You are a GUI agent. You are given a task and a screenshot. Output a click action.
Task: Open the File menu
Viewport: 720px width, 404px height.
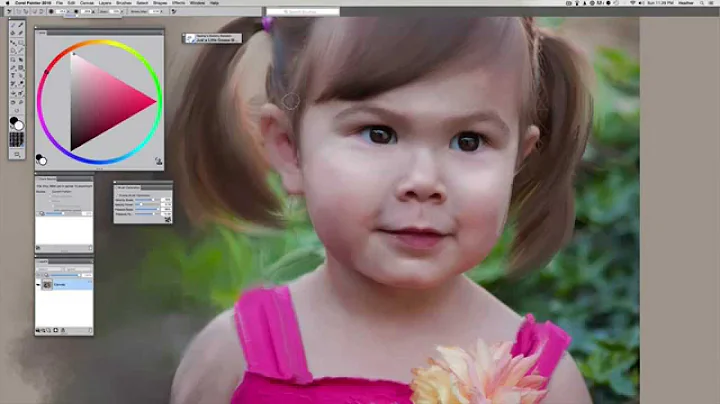[x=60, y=3]
